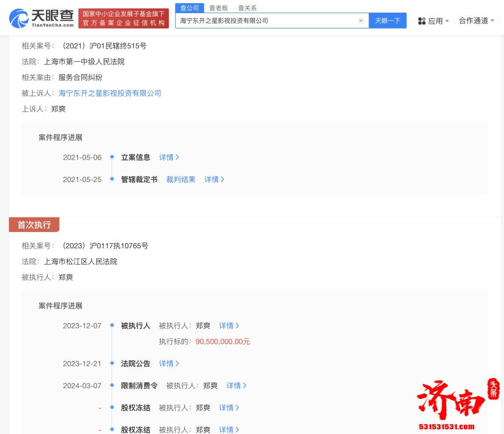
Task: Open 详情 for the 2021-05-06 立案信息
Action: [169, 157]
